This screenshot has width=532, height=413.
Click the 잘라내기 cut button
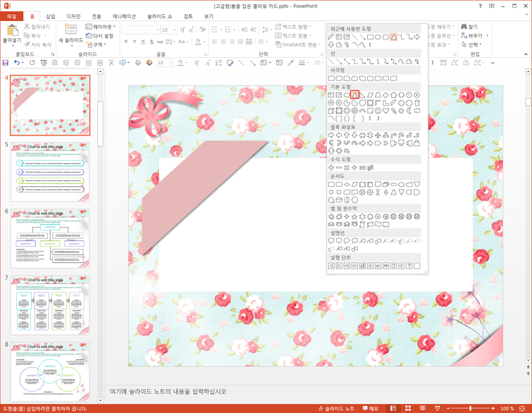click(x=37, y=27)
